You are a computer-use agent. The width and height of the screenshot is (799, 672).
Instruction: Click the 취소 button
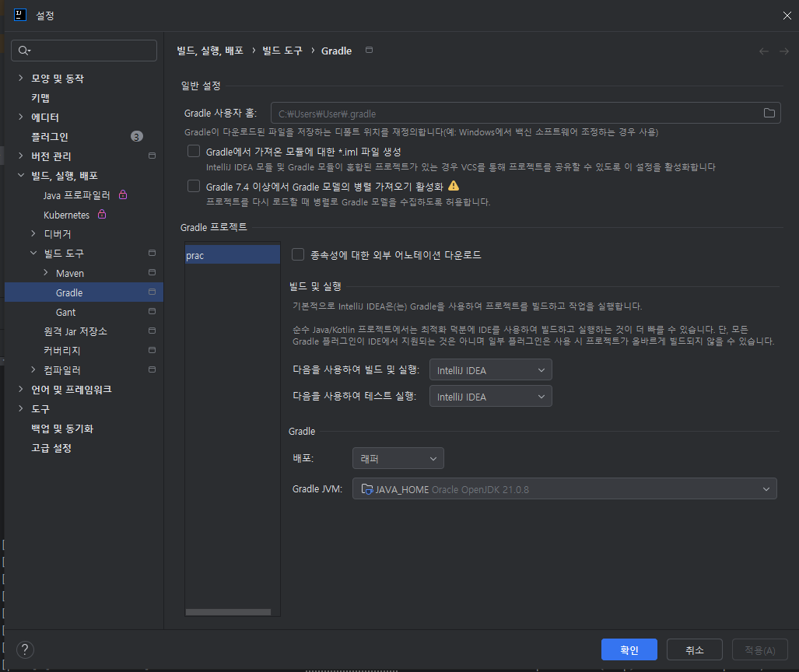[x=695, y=649]
